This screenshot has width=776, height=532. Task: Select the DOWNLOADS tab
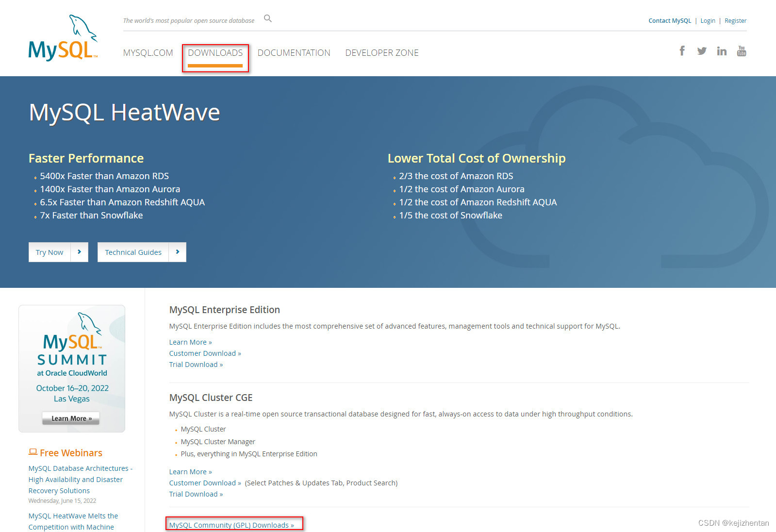[x=215, y=53]
